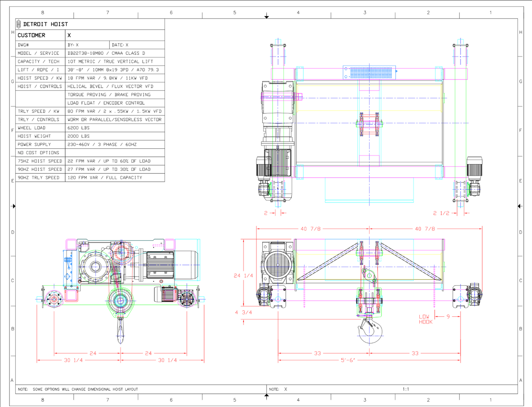Select the DATE: X field
Screen dimensions: 532x407
[x=137, y=45]
